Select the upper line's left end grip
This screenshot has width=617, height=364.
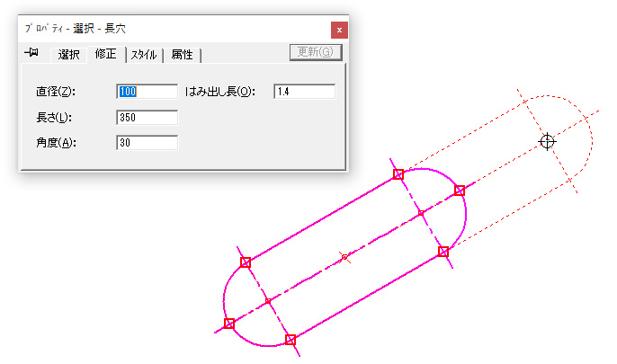(x=246, y=262)
